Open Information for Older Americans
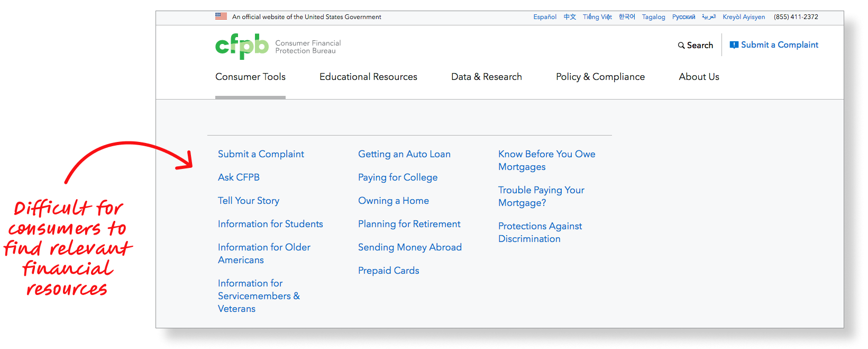 point(264,254)
